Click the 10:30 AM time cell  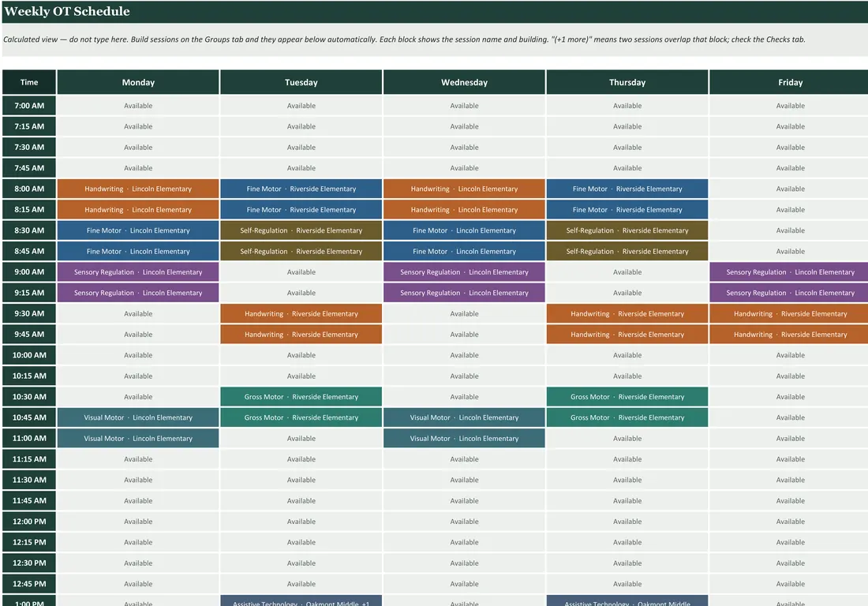pos(29,396)
